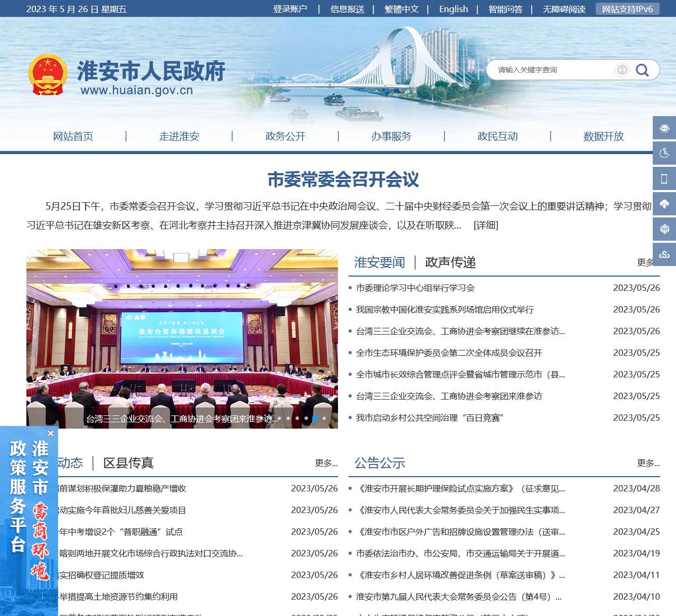Click the cloud download sidebar icon

pyautogui.click(x=664, y=204)
